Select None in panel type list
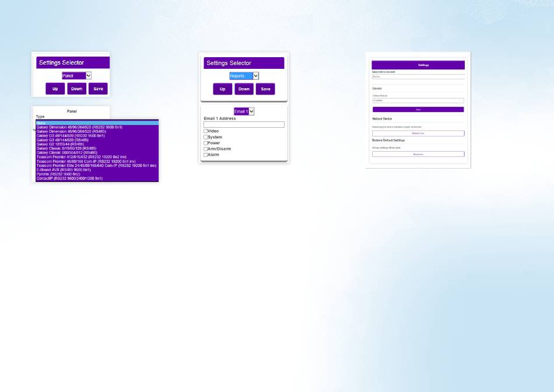Screen dimensions: 554x392 97,123
